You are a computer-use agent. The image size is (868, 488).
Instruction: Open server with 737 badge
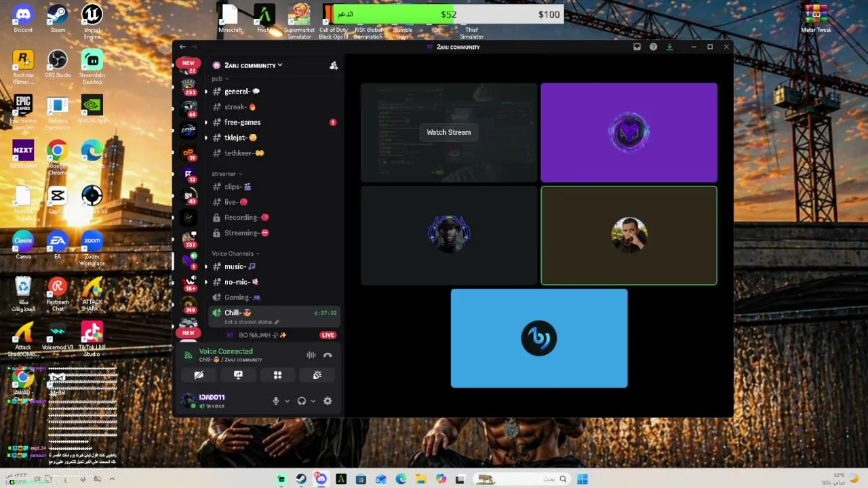click(189, 239)
